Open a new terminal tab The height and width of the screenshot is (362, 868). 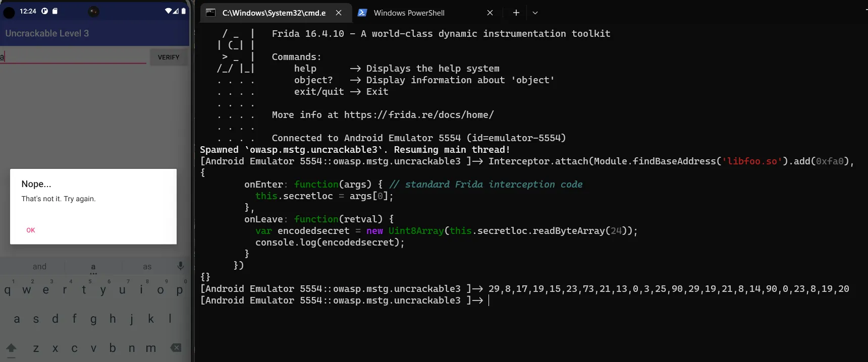[516, 13]
